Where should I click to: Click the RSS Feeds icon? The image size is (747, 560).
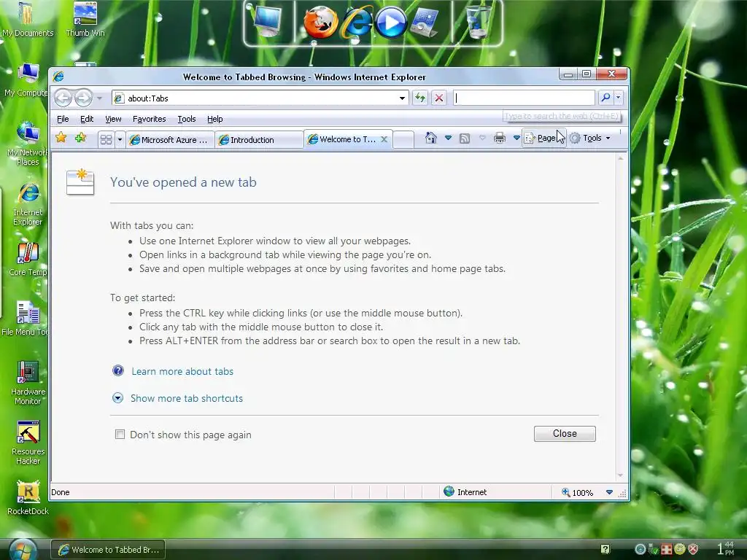(x=465, y=139)
